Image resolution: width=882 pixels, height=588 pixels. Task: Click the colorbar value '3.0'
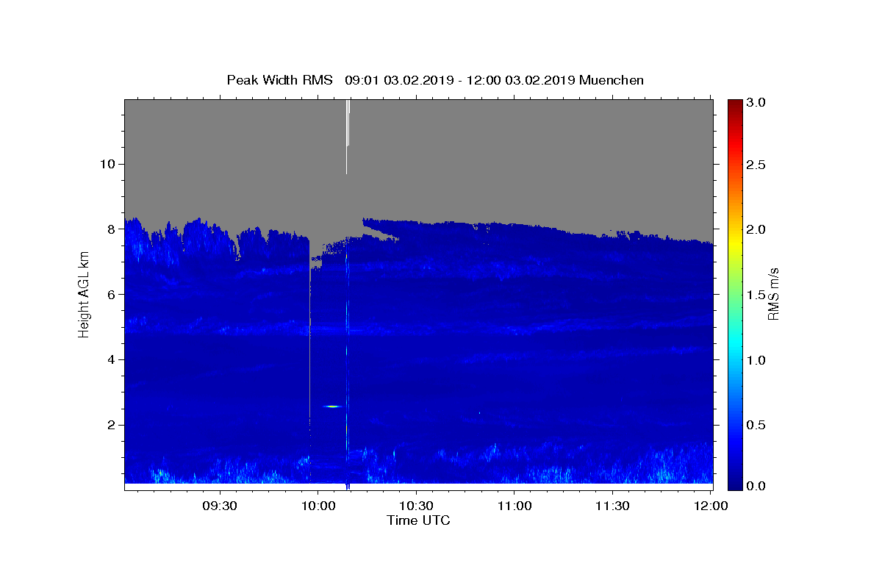[756, 102]
